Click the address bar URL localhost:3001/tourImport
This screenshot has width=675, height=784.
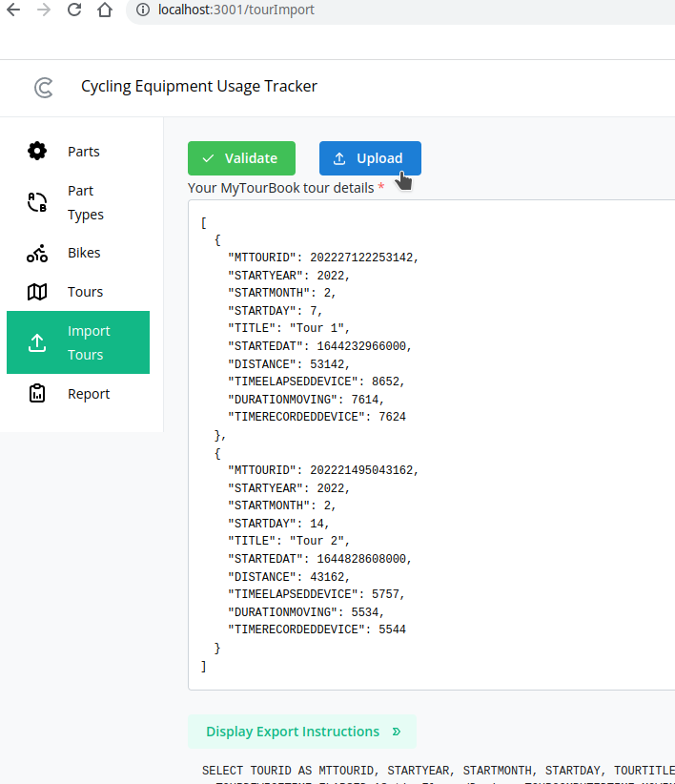pos(235,10)
